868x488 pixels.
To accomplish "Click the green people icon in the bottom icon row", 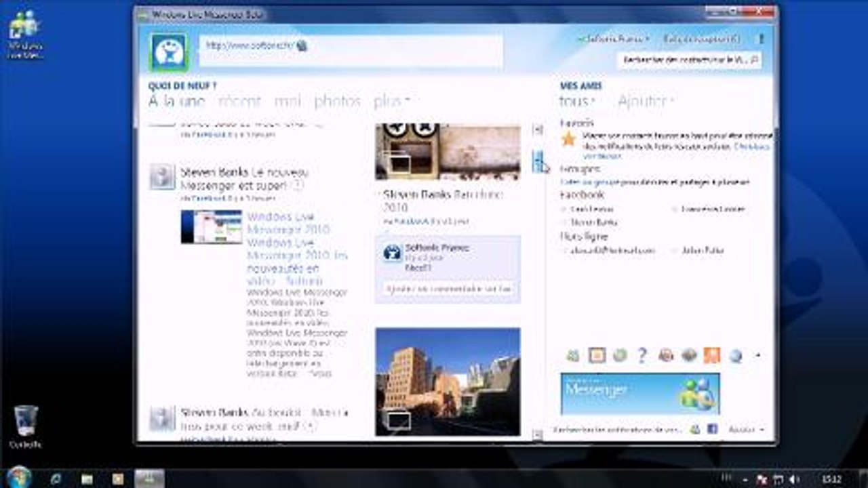I will [x=573, y=355].
